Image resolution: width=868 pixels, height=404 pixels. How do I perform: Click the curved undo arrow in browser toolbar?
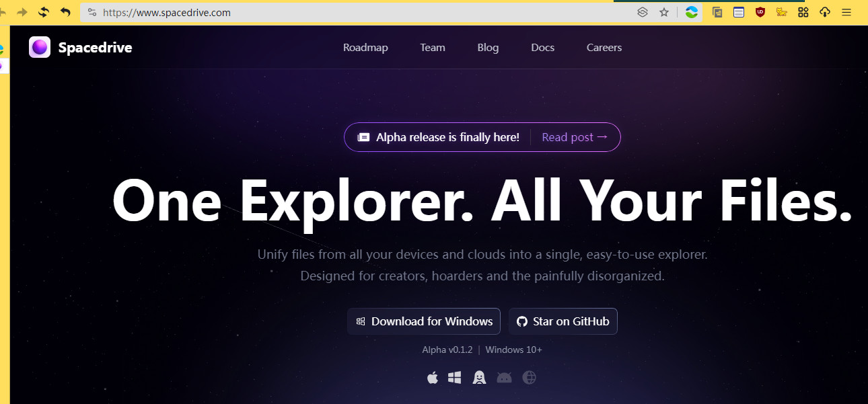click(x=65, y=12)
